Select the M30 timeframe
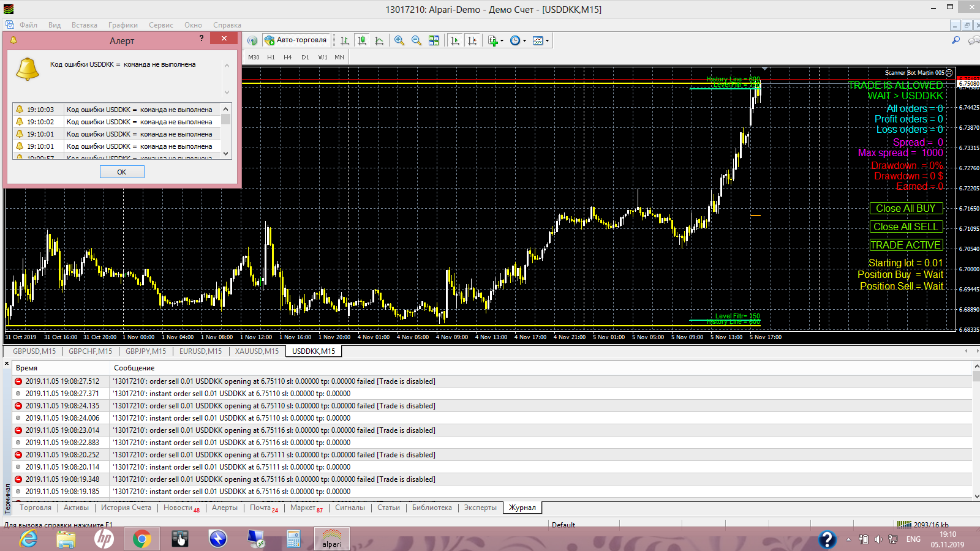This screenshot has height=551, width=980. coord(254,57)
